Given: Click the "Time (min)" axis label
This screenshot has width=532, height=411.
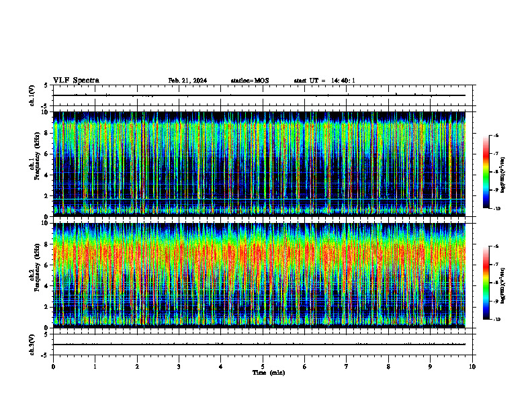Looking at the screenshot, I should point(269,373).
